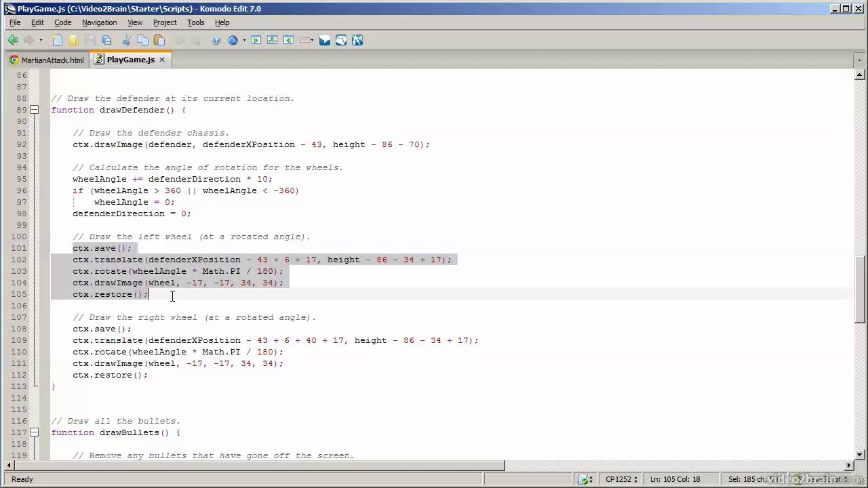868x488 pixels.
Task: Toggle the left pane
Action: pos(256,41)
